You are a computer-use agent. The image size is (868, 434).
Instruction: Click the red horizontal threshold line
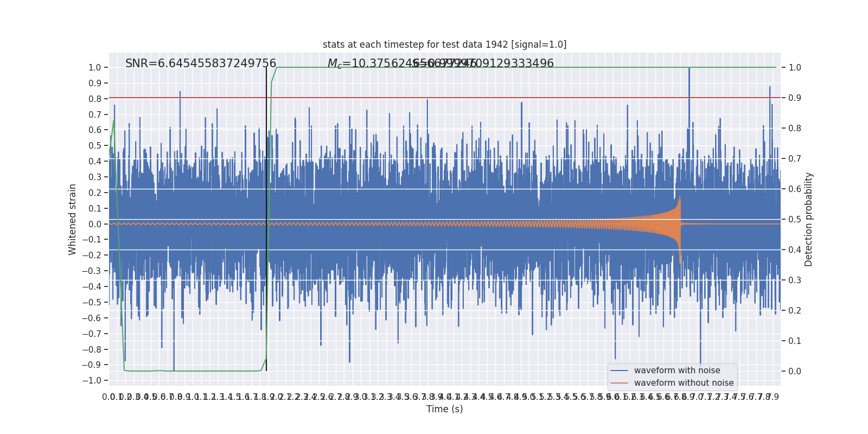pyautogui.click(x=444, y=98)
